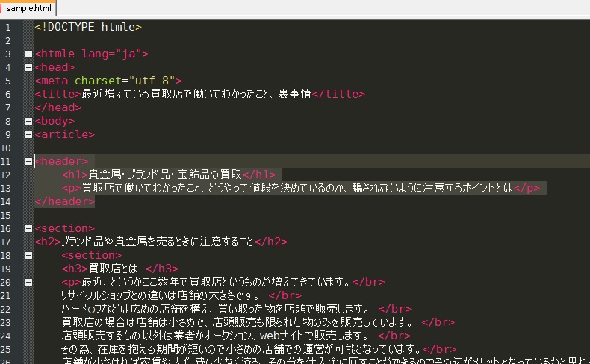Image resolution: width=590 pixels, height=364 pixels.
Task: Click the </br> tag on line 24
Action: (394, 336)
